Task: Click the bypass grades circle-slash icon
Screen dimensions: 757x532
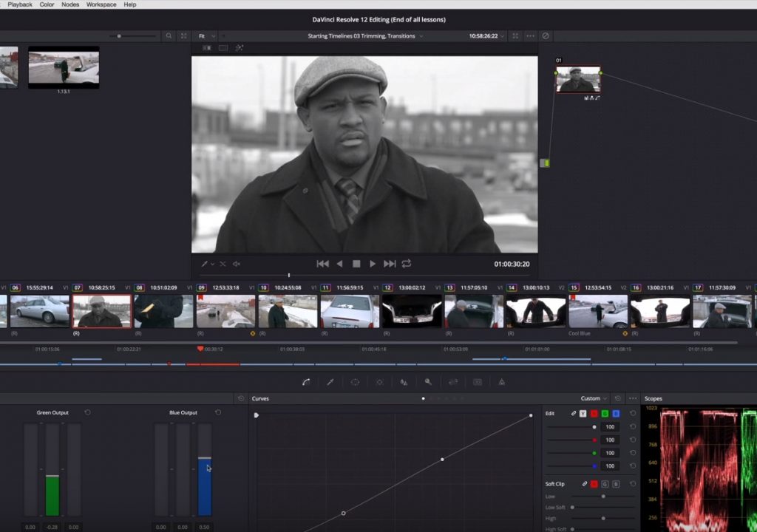Action: tap(546, 35)
